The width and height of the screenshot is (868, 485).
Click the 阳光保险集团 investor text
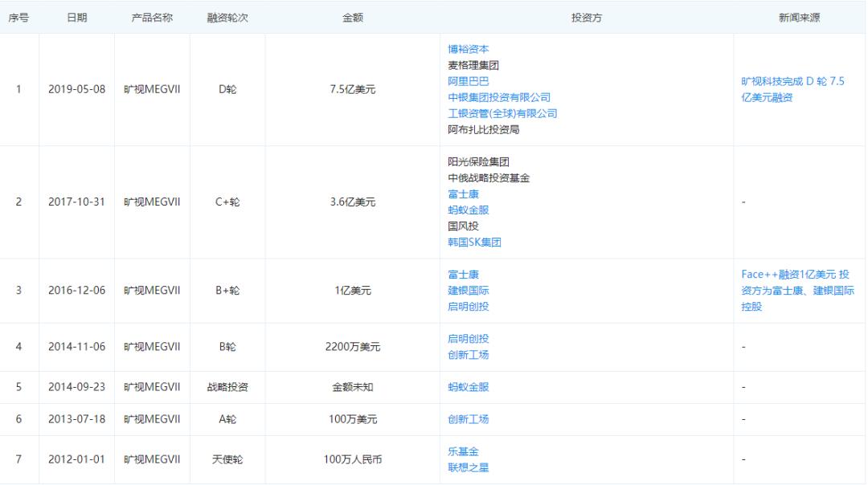point(478,162)
